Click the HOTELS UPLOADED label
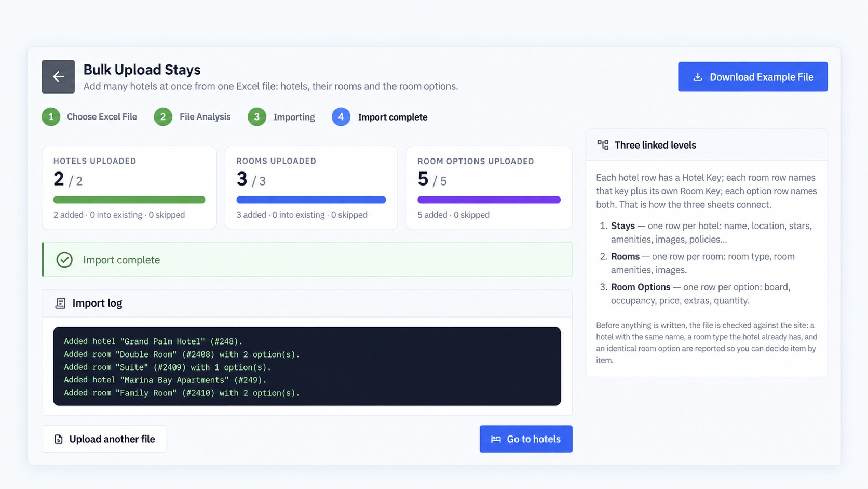868x489 pixels. click(x=95, y=161)
